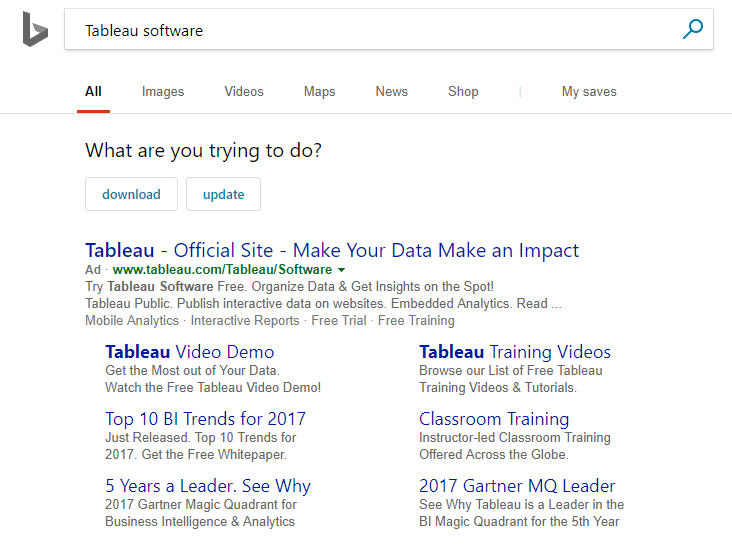Open the Tableau Video Demo link
This screenshot has height=548, width=732.
189,352
